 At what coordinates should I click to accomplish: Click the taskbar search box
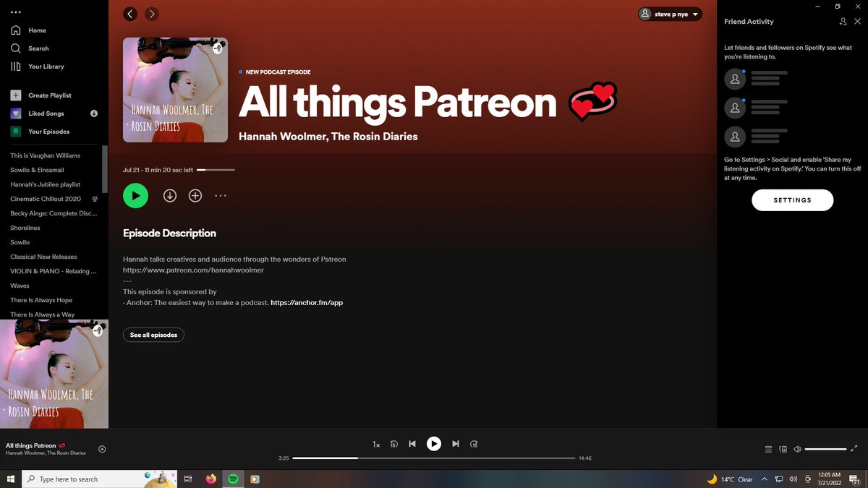[98, 479]
